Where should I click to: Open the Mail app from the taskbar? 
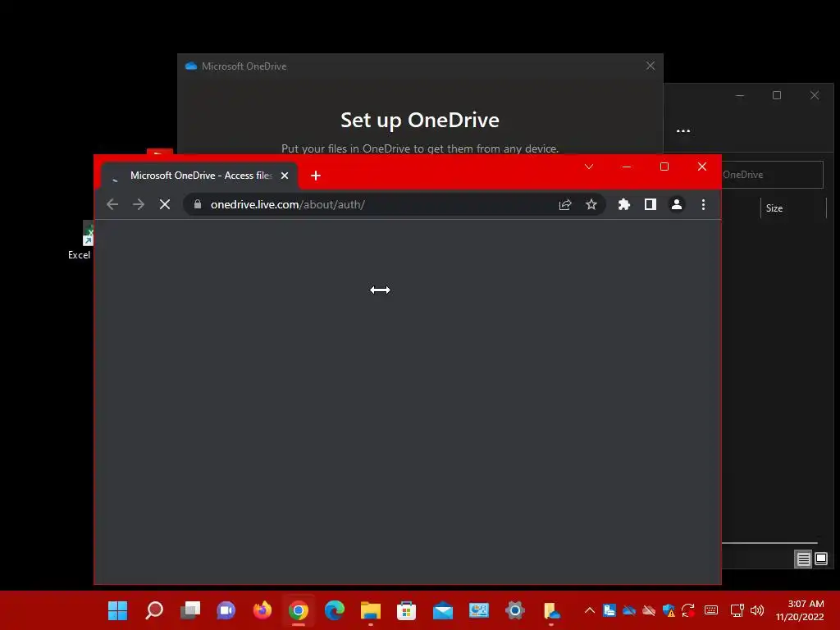443,610
